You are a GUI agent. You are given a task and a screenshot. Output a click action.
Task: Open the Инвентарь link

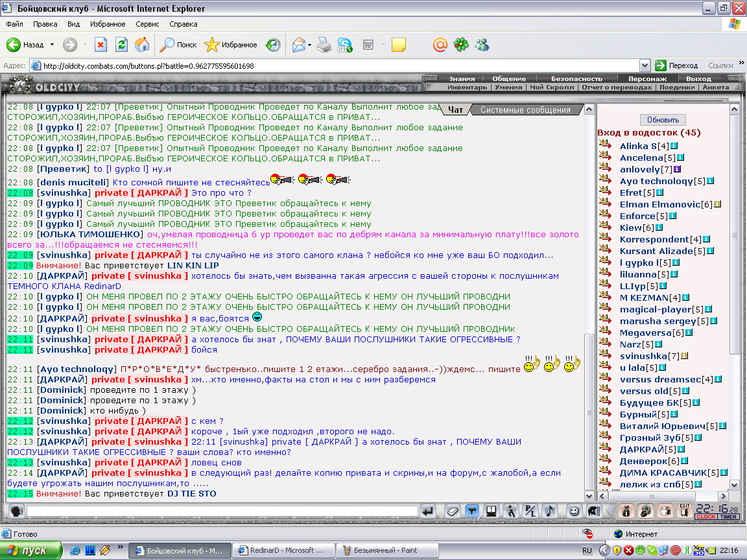(467, 87)
